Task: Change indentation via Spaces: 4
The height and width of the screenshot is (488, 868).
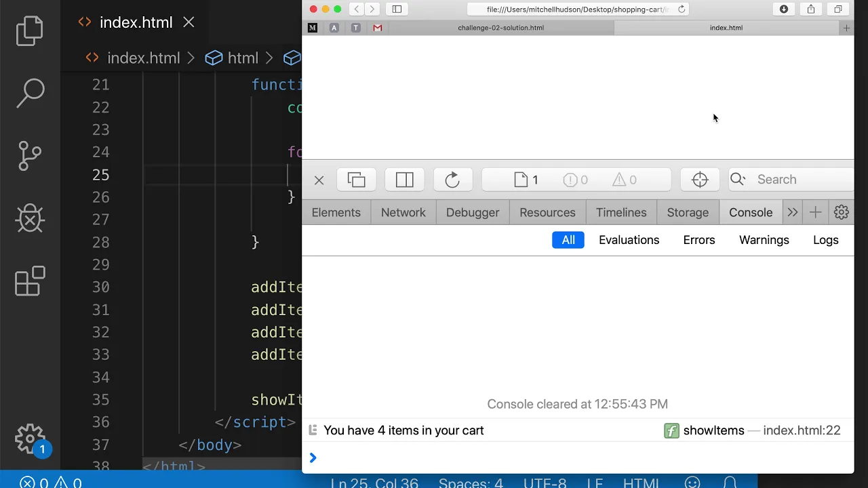Action: click(471, 483)
